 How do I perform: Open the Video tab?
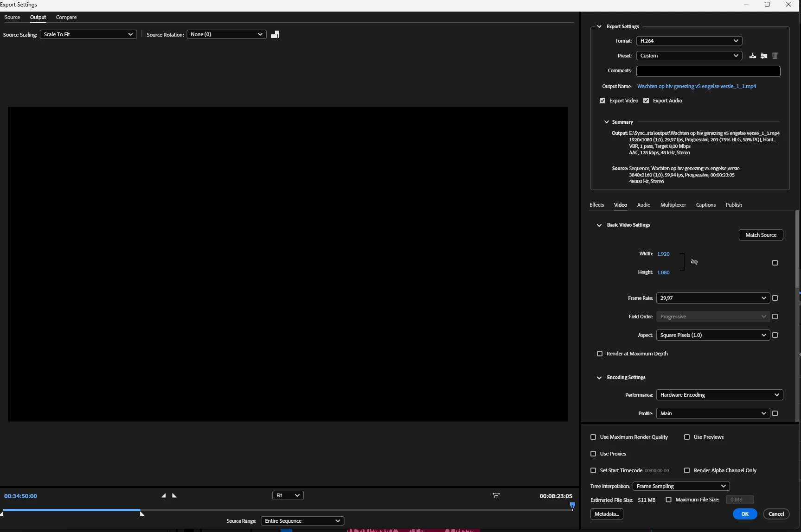(x=620, y=205)
